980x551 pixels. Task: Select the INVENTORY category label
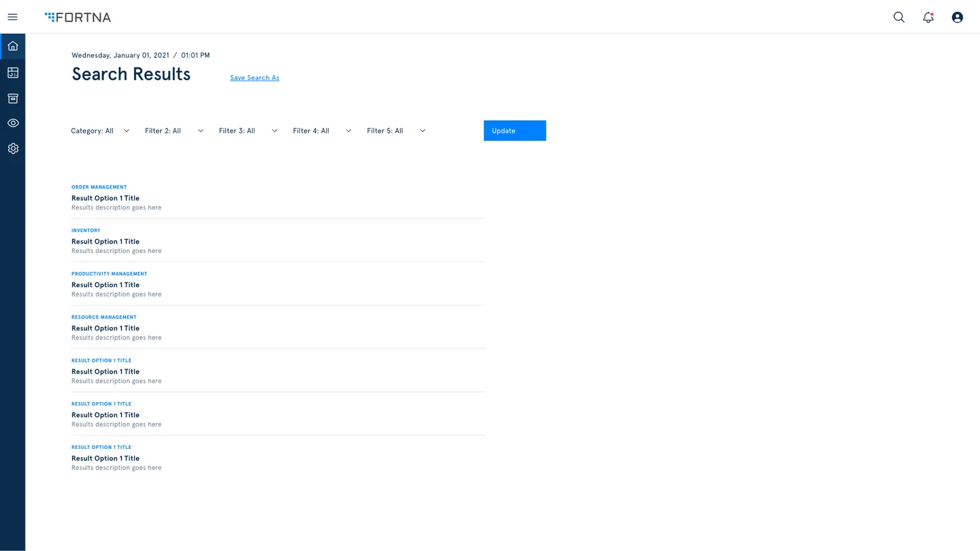coord(86,230)
